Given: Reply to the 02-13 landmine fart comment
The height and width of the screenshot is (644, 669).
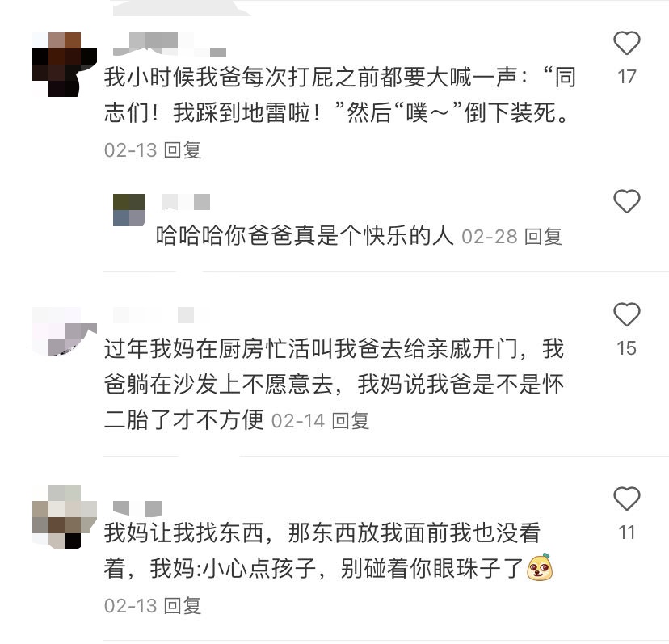Looking at the screenshot, I should 182,150.
